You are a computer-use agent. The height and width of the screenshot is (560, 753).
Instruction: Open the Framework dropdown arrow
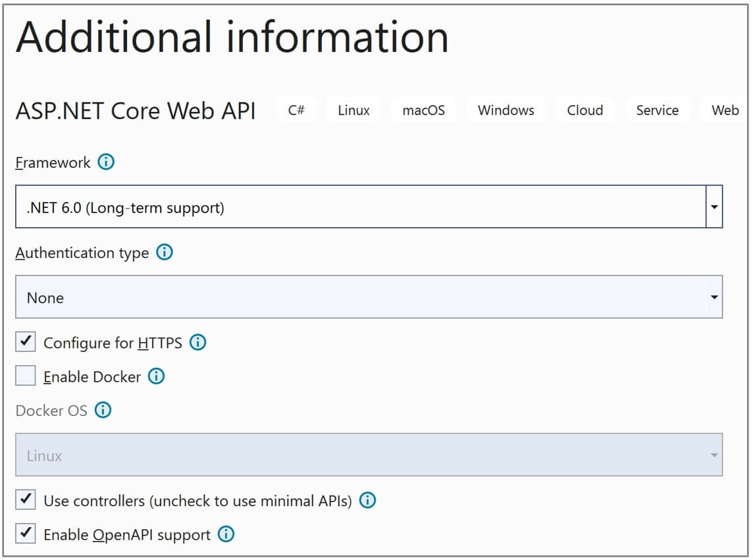point(714,207)
